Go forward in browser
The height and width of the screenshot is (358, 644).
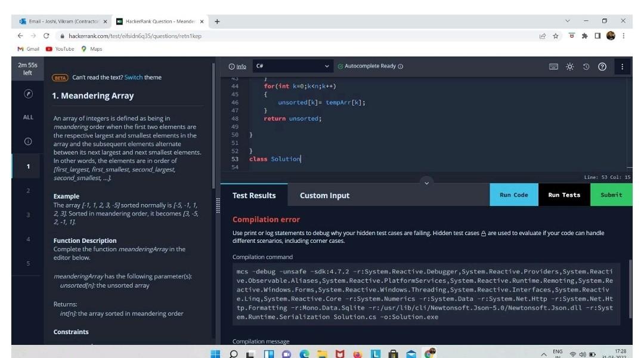tap(33, 36)
